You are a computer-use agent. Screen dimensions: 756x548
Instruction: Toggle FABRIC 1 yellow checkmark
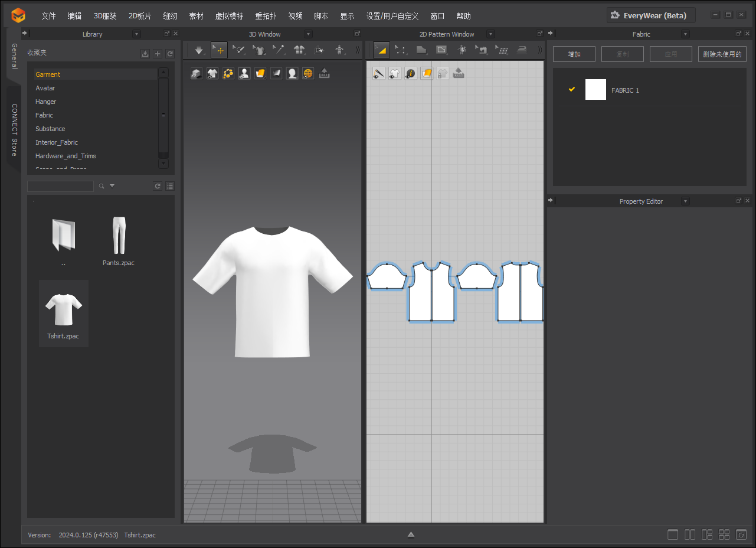click(x=571, y=89)
